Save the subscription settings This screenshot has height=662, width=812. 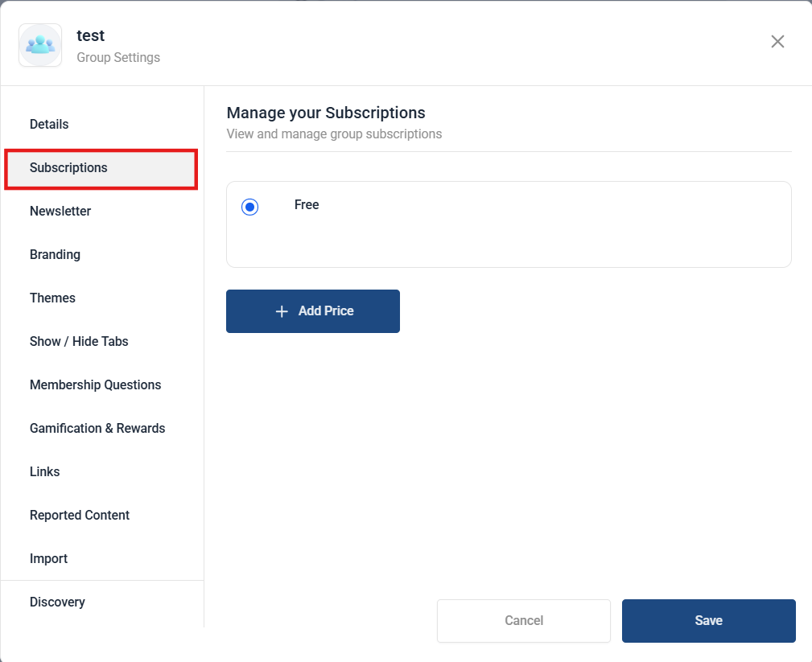(x=708, y=621)
